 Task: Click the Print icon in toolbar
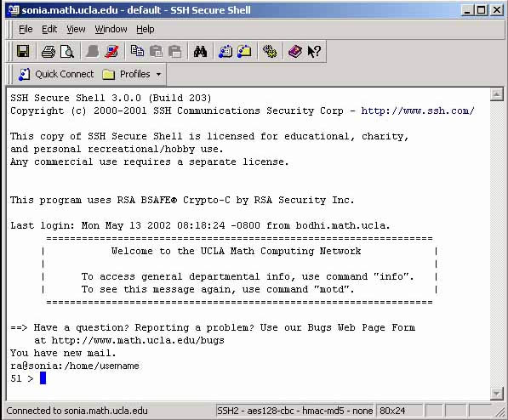tap(49, 51)
